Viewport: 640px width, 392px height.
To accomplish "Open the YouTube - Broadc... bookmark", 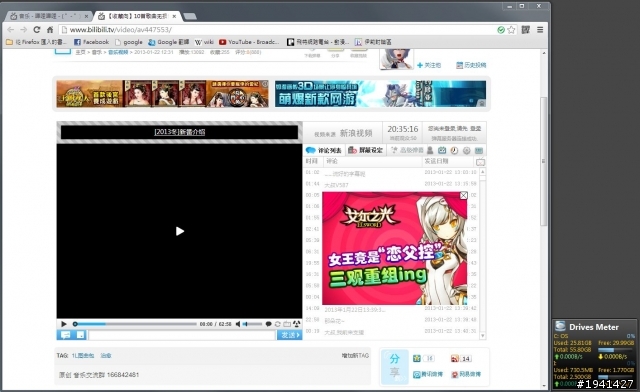I will (249, 42).
